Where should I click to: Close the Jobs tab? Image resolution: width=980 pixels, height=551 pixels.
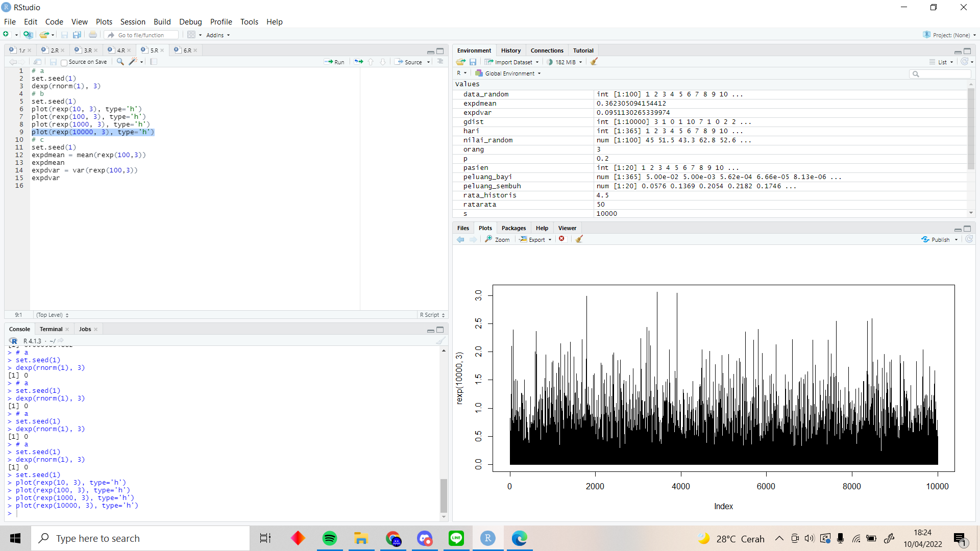tap(95, 329)
